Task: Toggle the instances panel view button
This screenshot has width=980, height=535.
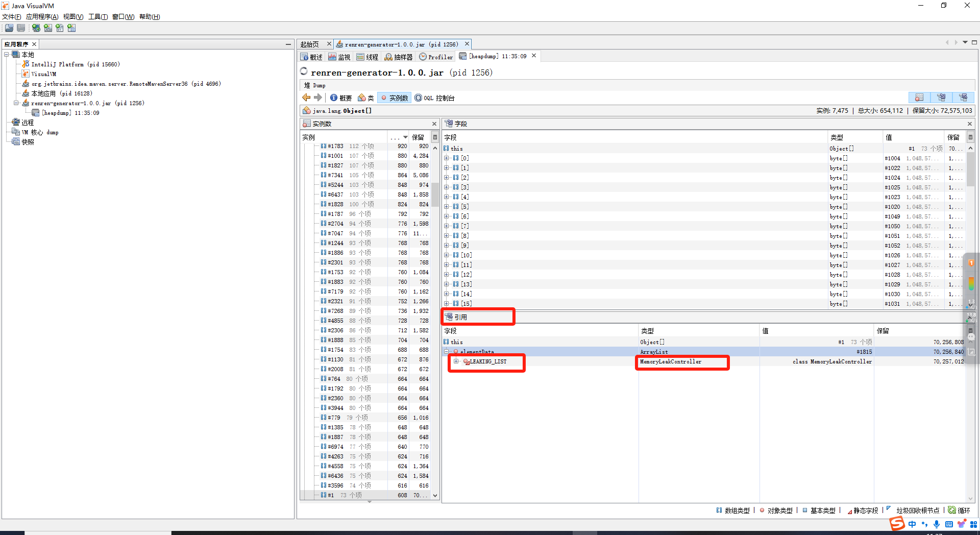Action: point(919,98)
